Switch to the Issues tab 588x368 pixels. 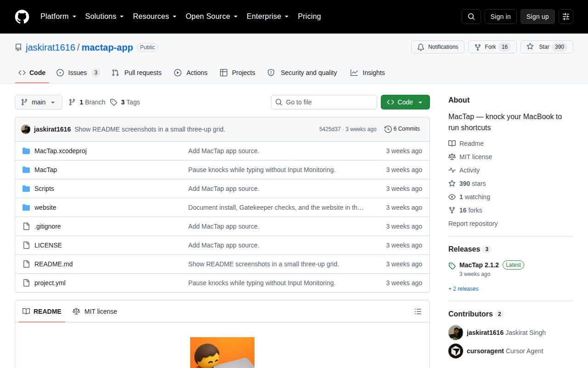[78, 73]
